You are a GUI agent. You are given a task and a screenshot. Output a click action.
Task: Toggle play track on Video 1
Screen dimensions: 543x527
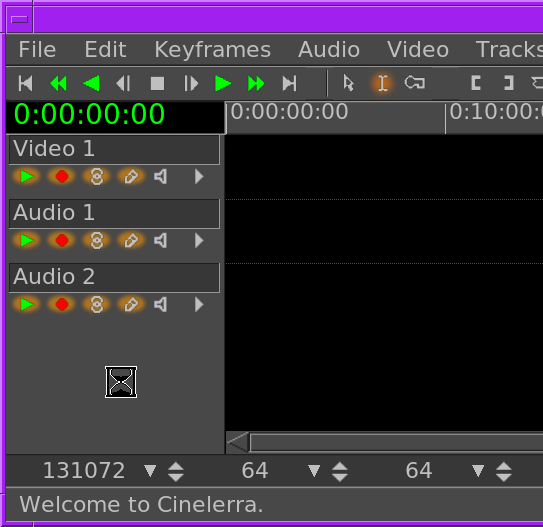pos(27,177)
